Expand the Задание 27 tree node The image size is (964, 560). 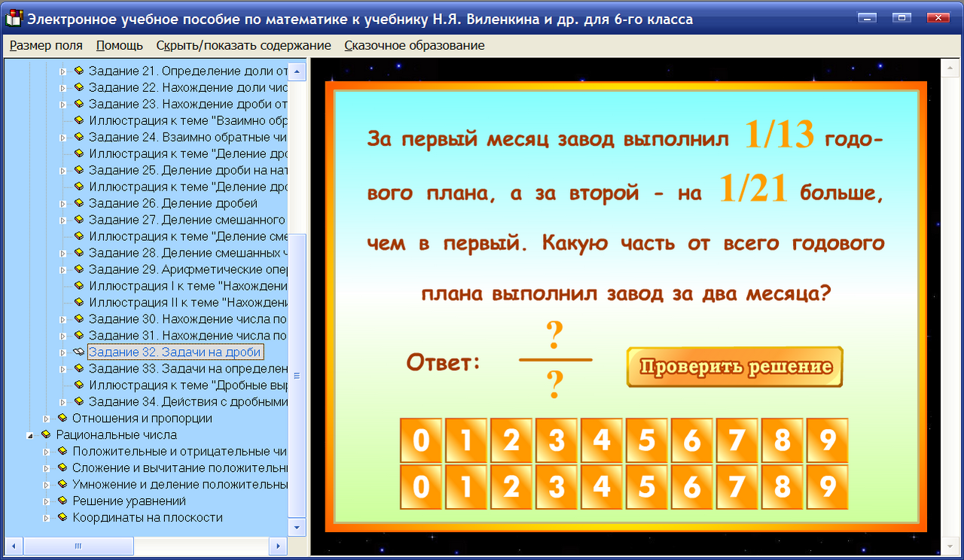[64, 219]
